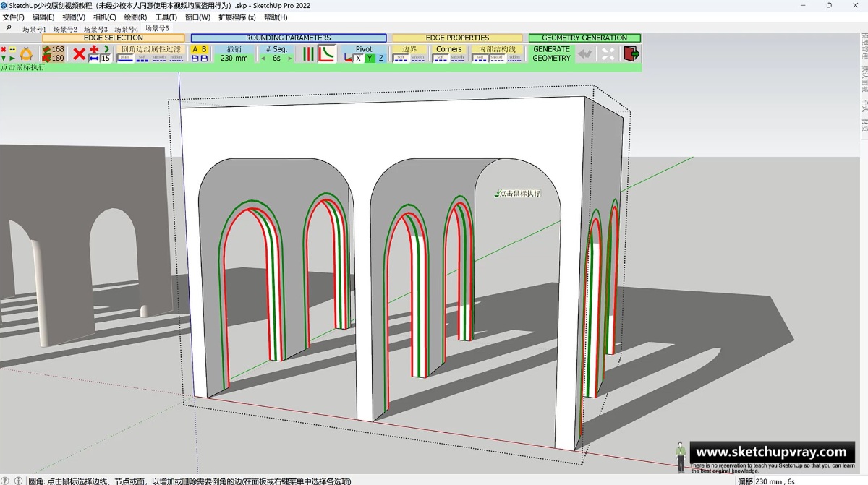Toggle smooth under 内部结构线

coord(497,58)
